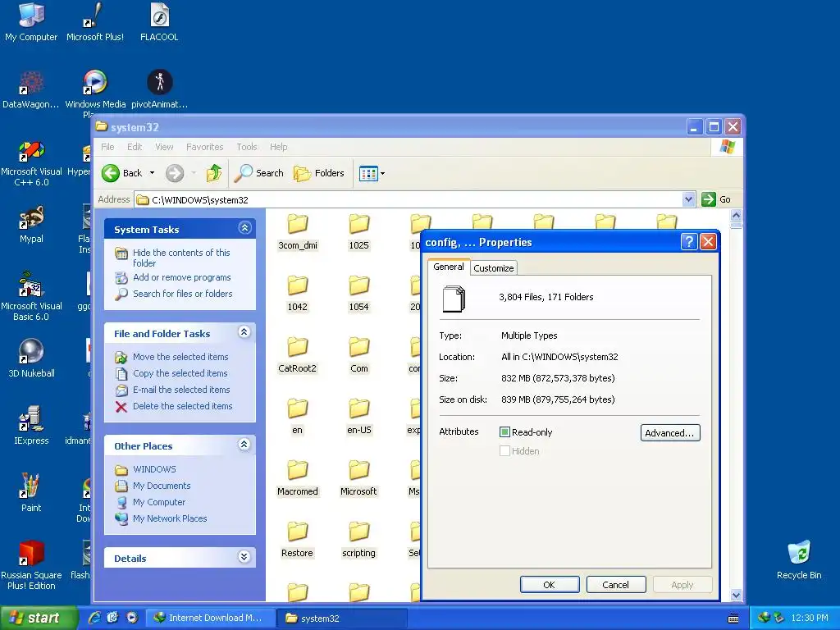Open Mypal browser shortcut
Viewport: 840px width, 630px height.
(x=31, y=225)
